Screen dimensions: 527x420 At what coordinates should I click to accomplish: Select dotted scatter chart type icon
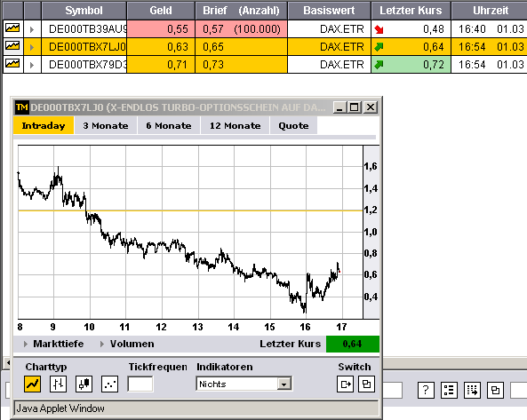tap(110, 384)
